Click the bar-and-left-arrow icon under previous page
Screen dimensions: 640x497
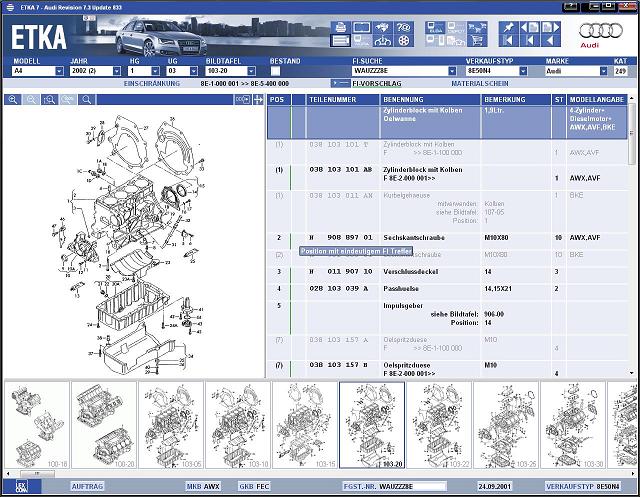(x=530, y=41)
